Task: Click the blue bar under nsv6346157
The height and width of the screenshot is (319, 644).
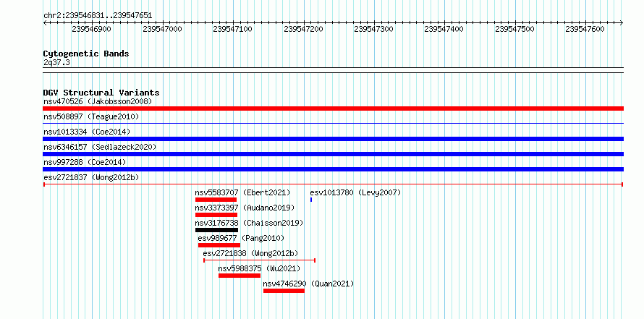Action: (333, 154)
